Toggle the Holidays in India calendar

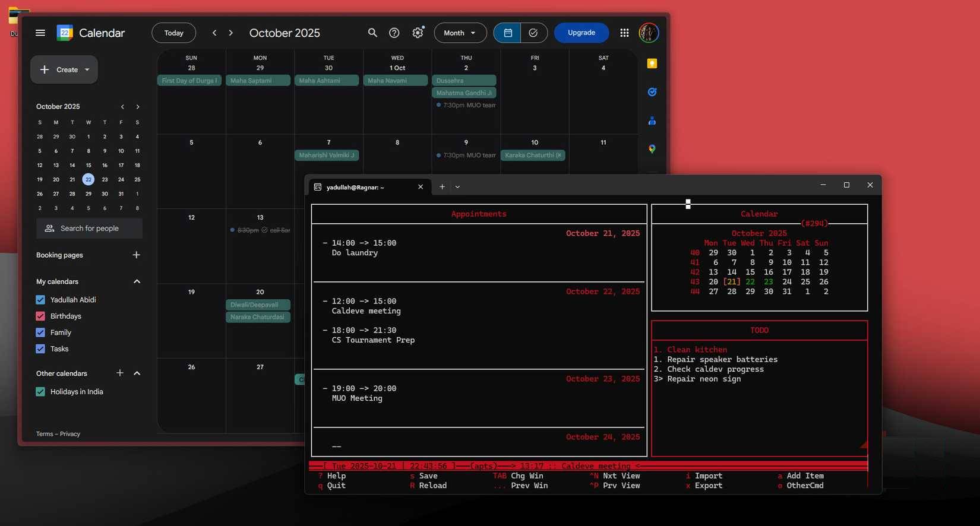pos(40,392)
